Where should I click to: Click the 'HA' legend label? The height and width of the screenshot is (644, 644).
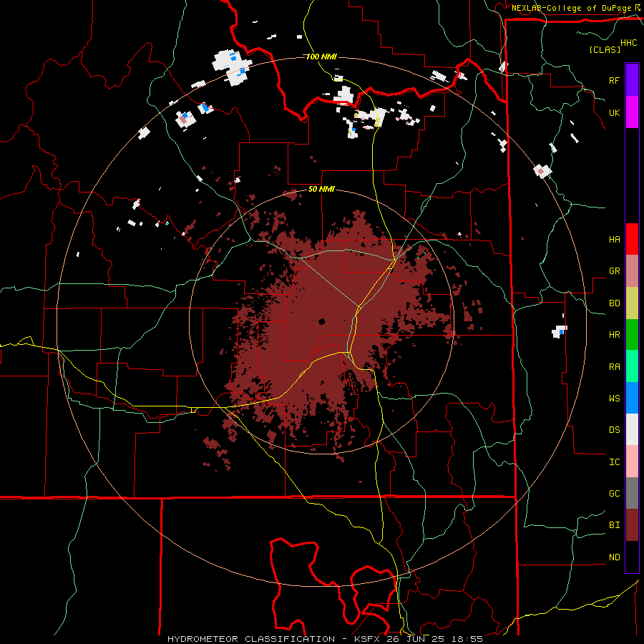click(x=614, y=239)
